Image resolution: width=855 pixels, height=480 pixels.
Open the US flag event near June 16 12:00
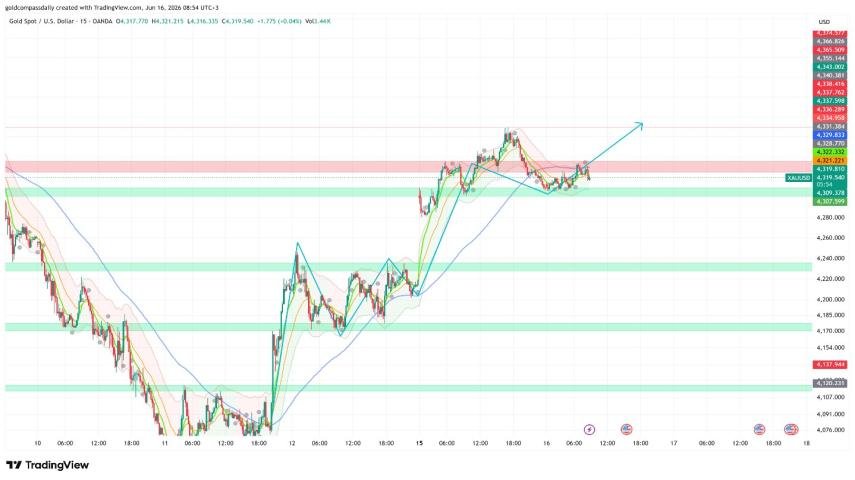click(x=626, y=430)
